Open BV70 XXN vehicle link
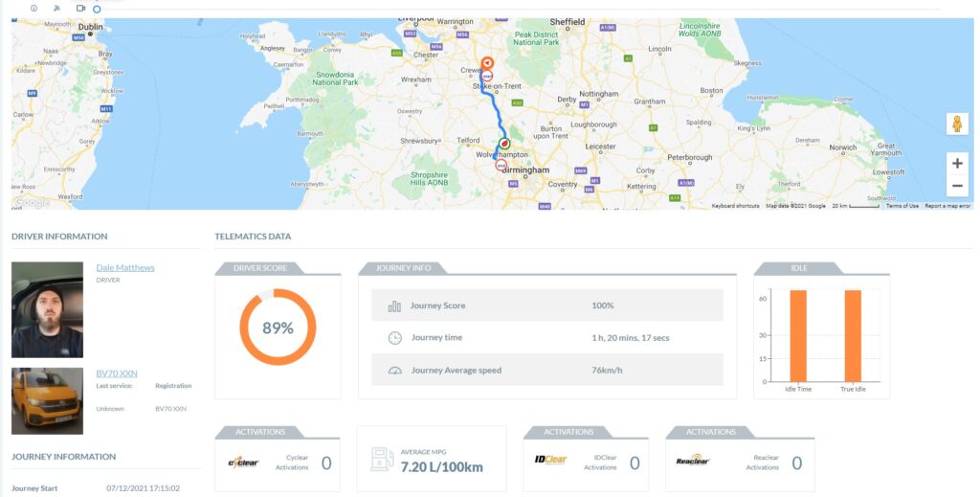980x497 pixels. pyautogui.click(x=117, y=373)
